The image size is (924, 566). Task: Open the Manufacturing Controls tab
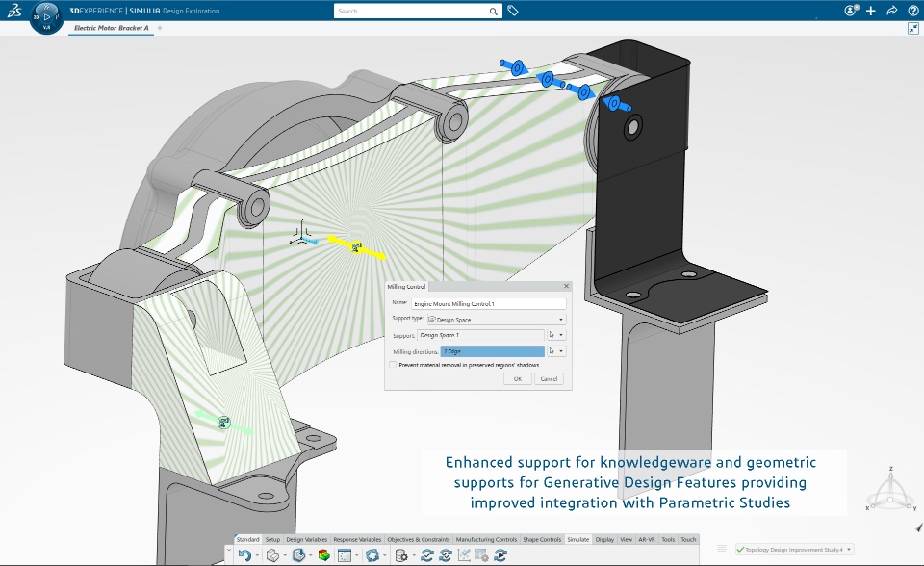(486, 539)
